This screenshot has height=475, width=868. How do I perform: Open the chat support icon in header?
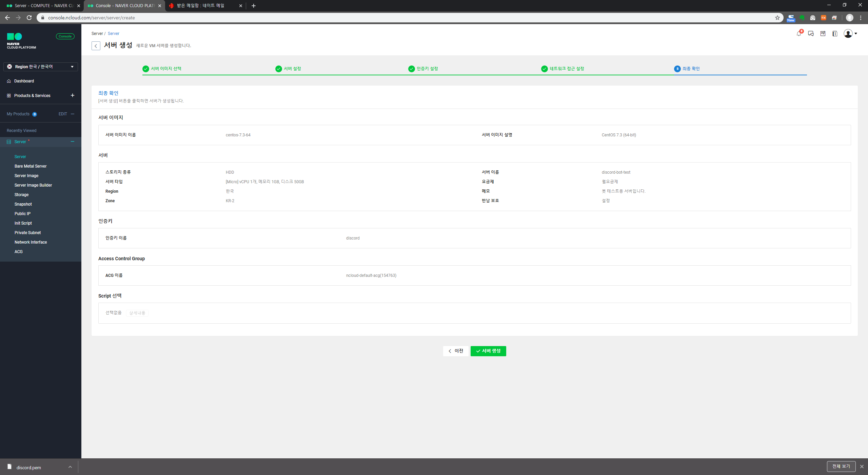(811, 34)
